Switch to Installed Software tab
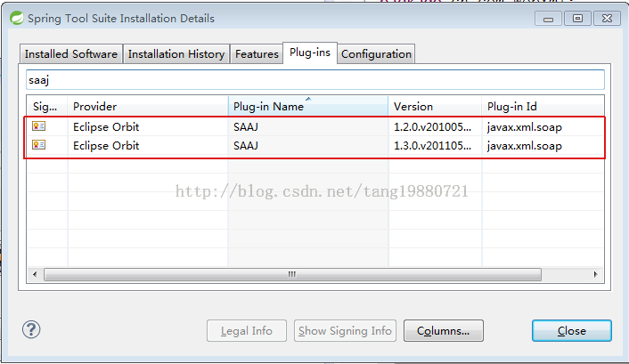The height and width of the screenshot is (364, 629). click(x=71, y=54)
